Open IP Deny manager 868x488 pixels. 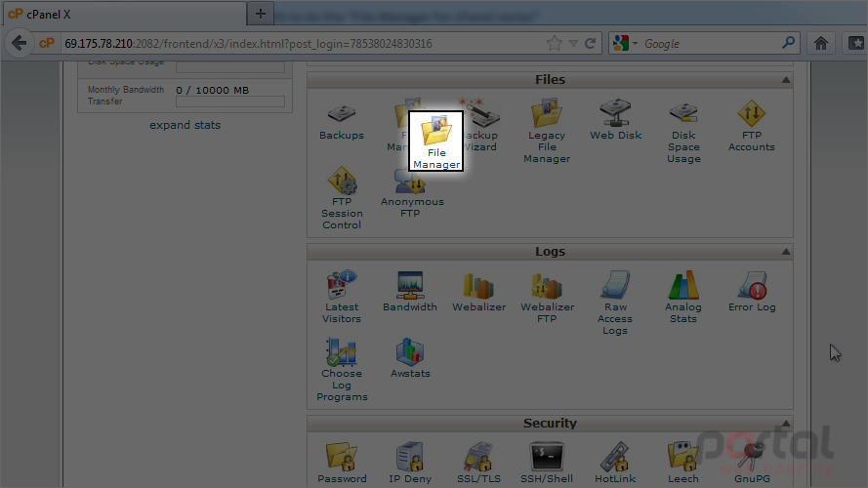click(x=410, y=463)
